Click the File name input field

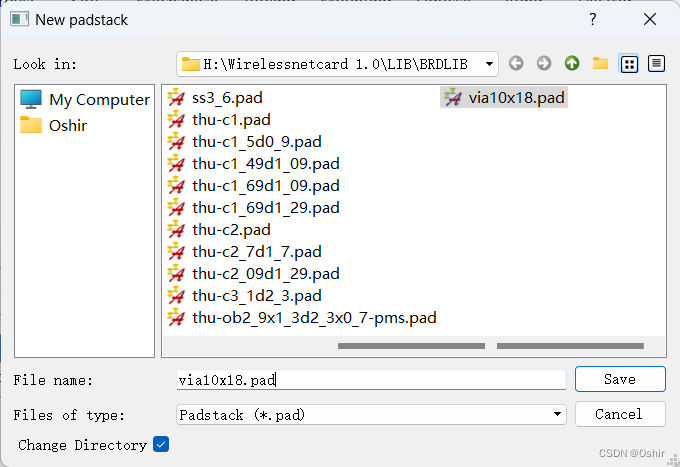[370, 380]
